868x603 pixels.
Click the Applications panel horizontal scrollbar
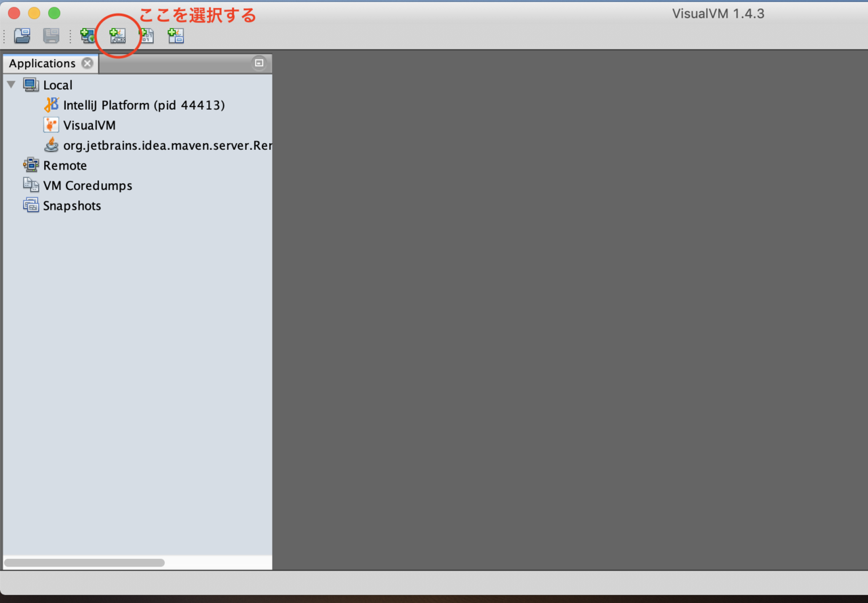pyautogui.click(x=84, y=563)
